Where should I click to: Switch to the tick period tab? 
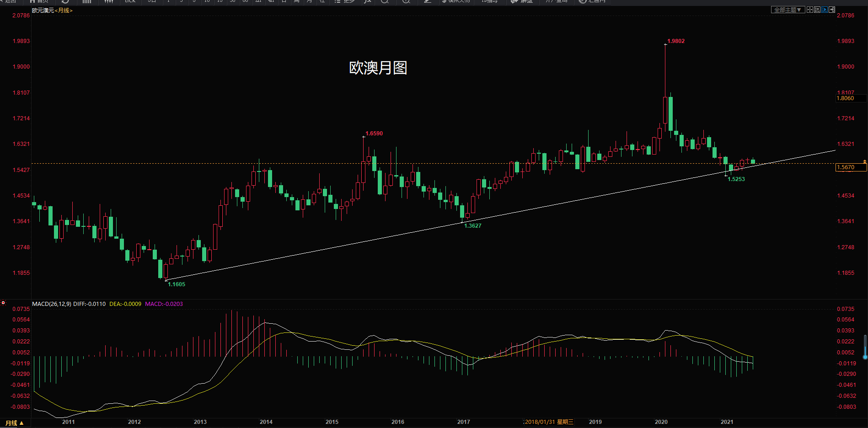[130, 1]
